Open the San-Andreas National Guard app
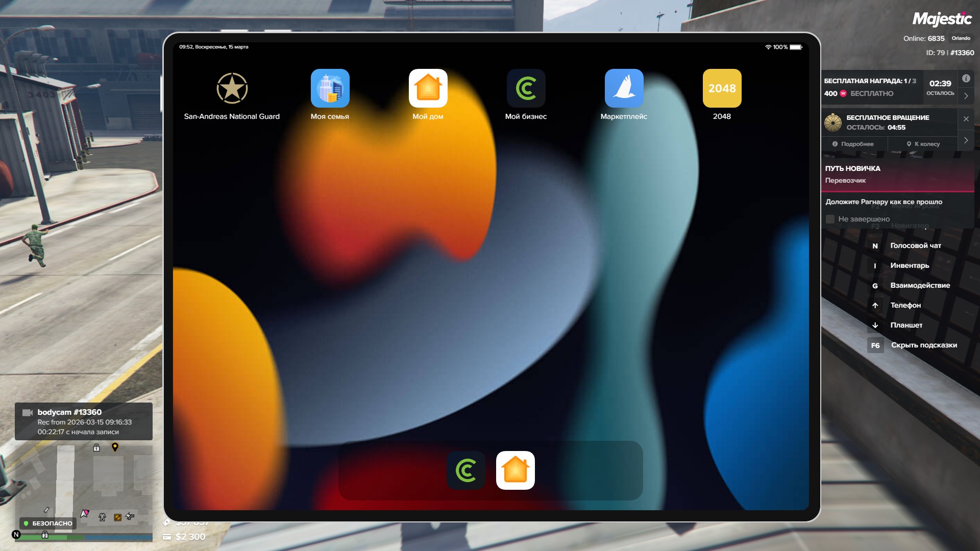980x551 pixels. [232, 89]
